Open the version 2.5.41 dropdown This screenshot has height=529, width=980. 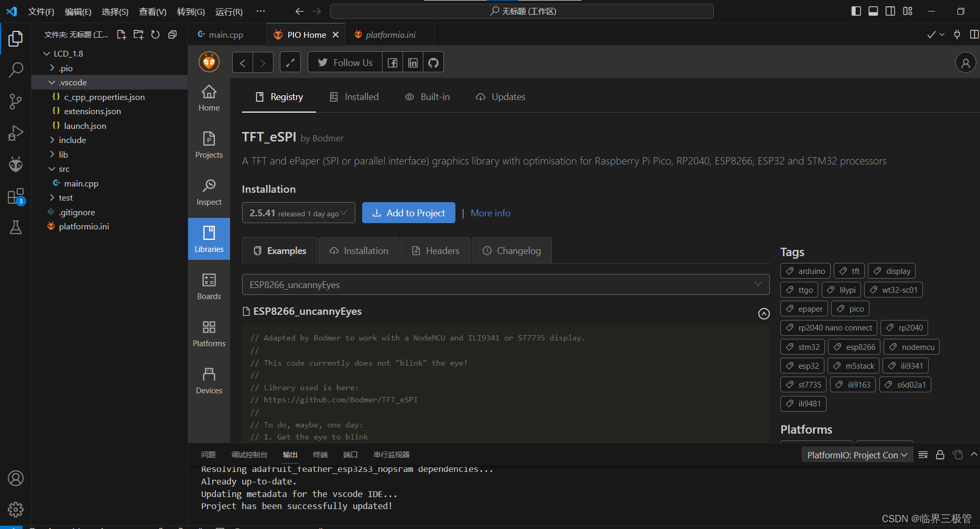click(298, 213)
